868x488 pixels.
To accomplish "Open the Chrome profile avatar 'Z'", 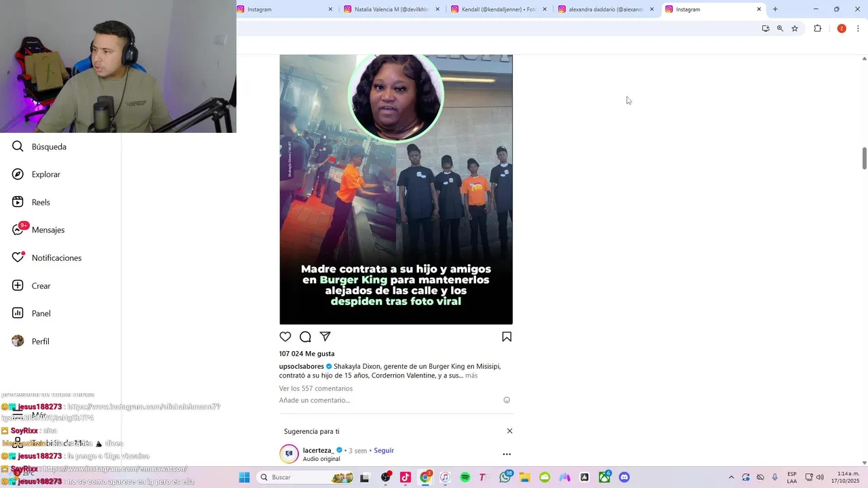I will click(842, 28).
